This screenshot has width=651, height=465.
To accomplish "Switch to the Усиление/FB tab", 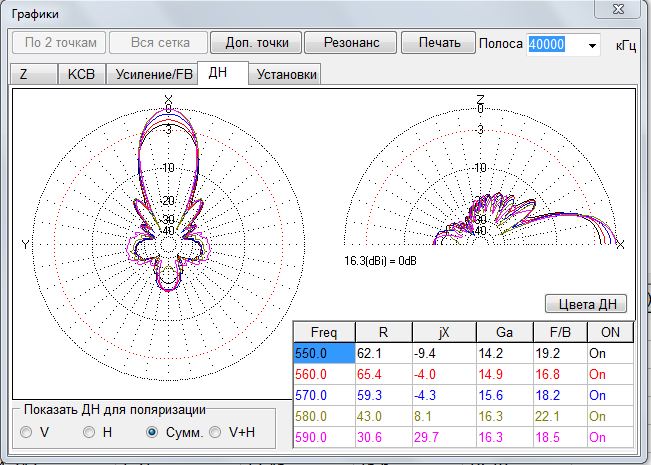I will point(153,75).
